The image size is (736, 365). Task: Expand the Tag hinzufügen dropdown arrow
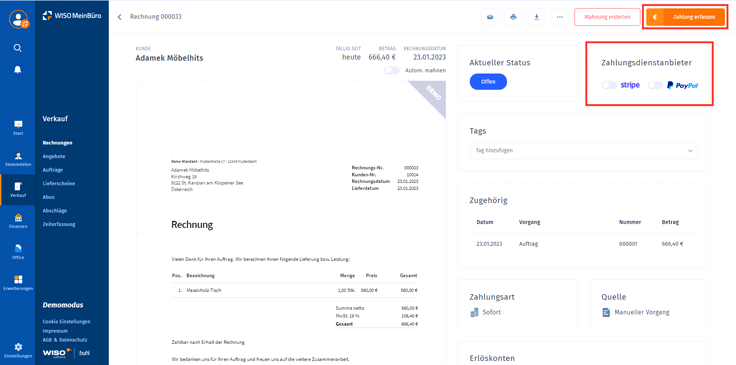coord(690,151)
